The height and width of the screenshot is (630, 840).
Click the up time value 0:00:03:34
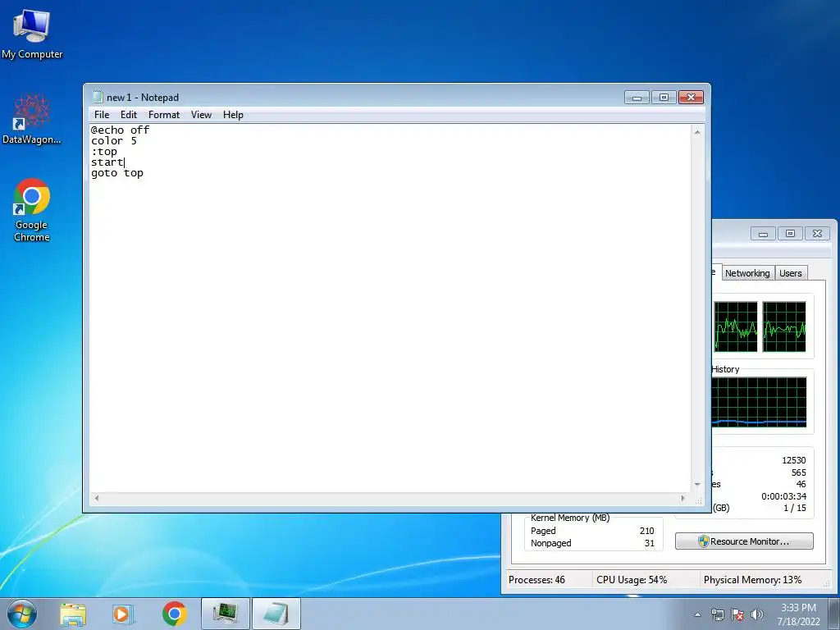point(783,496)
